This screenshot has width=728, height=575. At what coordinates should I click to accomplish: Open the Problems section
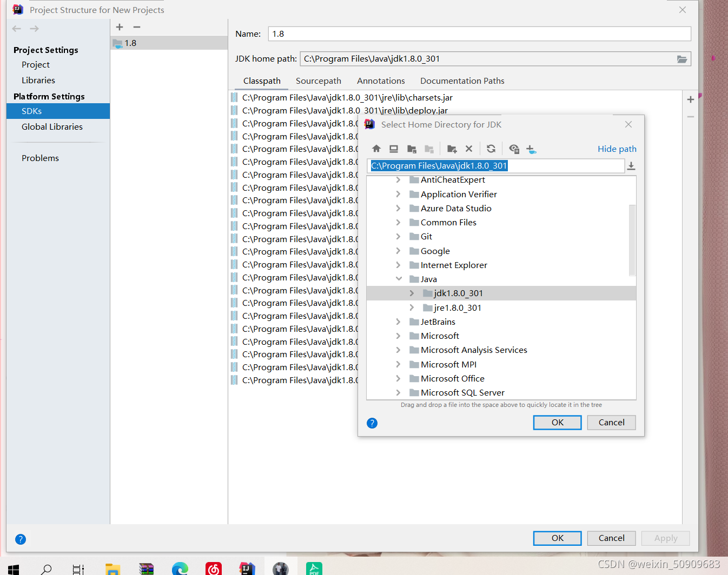click(40, 158)
